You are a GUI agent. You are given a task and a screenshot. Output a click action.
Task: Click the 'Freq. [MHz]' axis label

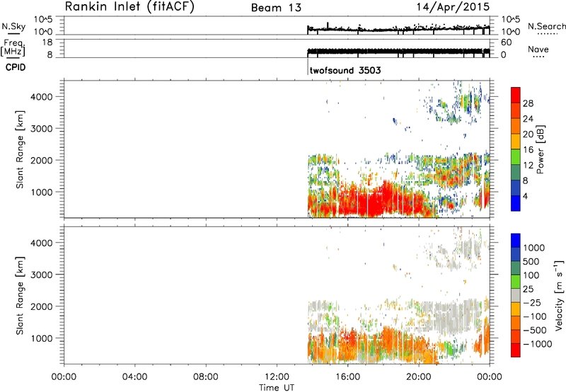pos(13,48)
